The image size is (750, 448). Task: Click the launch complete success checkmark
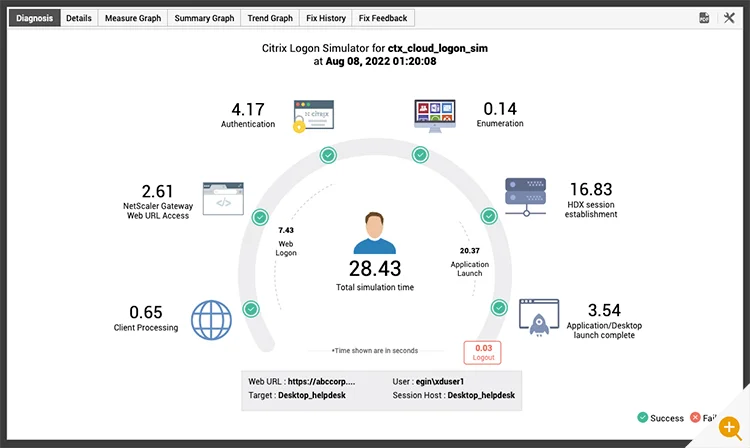tap(499, 307)
